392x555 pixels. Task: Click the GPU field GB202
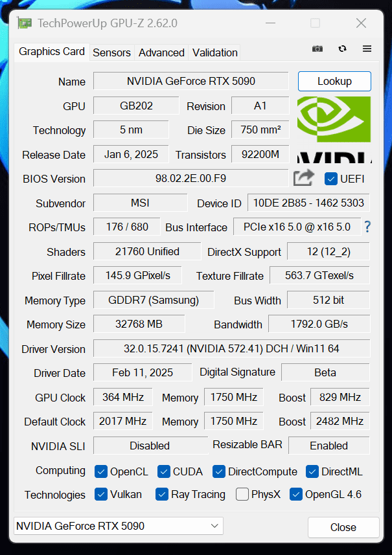tap(136, 106)
